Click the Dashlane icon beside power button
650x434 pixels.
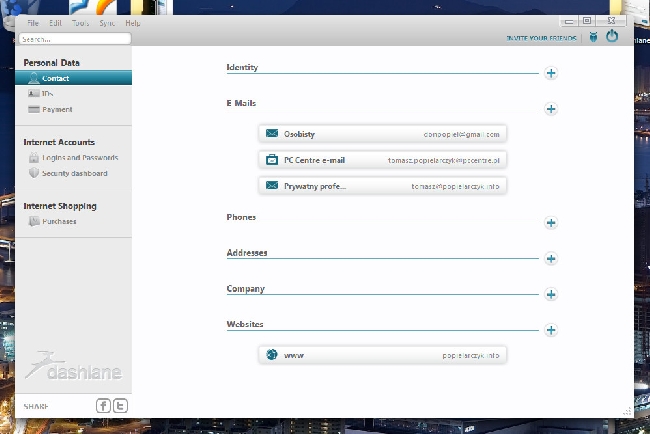click(594, 37)
